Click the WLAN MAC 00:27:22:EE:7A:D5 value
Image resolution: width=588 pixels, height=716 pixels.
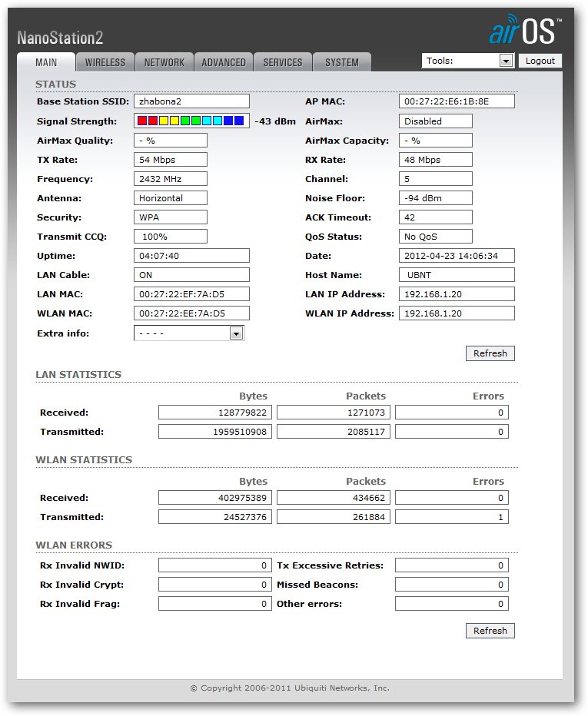(x=191, y=313)
